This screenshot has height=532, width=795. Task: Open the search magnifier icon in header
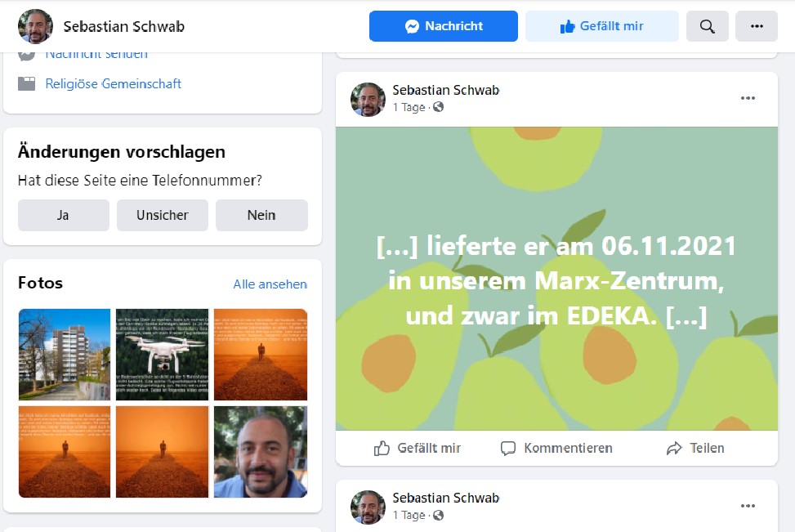click(707, 26)
